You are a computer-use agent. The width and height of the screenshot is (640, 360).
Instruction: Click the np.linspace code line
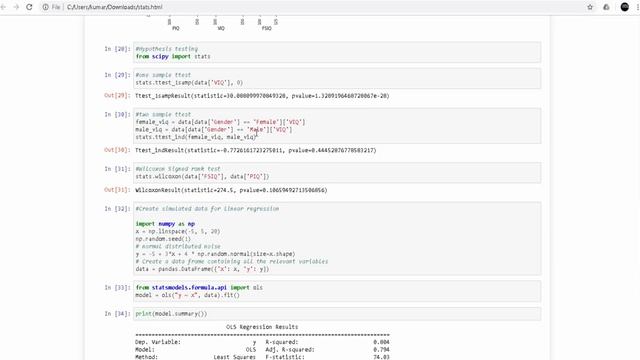point(178,231)
